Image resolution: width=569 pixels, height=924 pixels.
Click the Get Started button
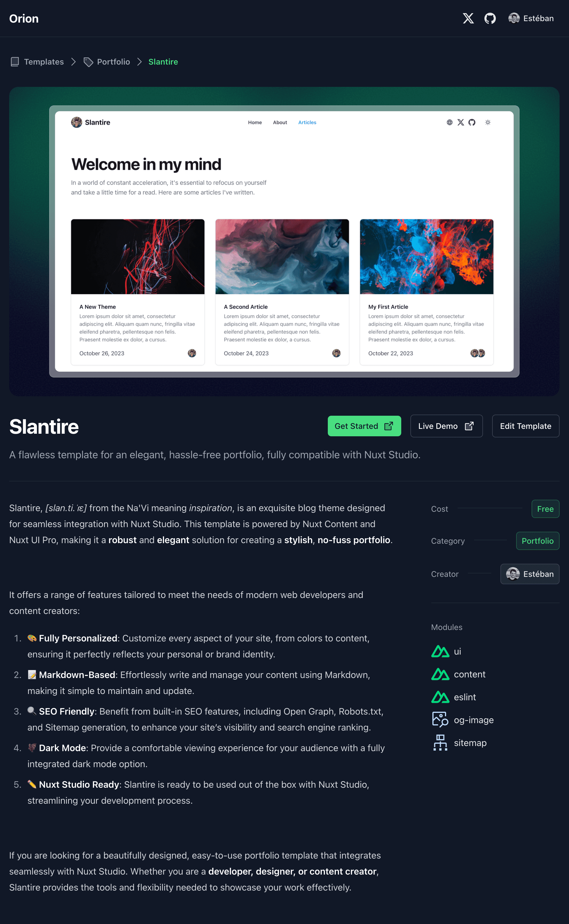pos(364,426)
